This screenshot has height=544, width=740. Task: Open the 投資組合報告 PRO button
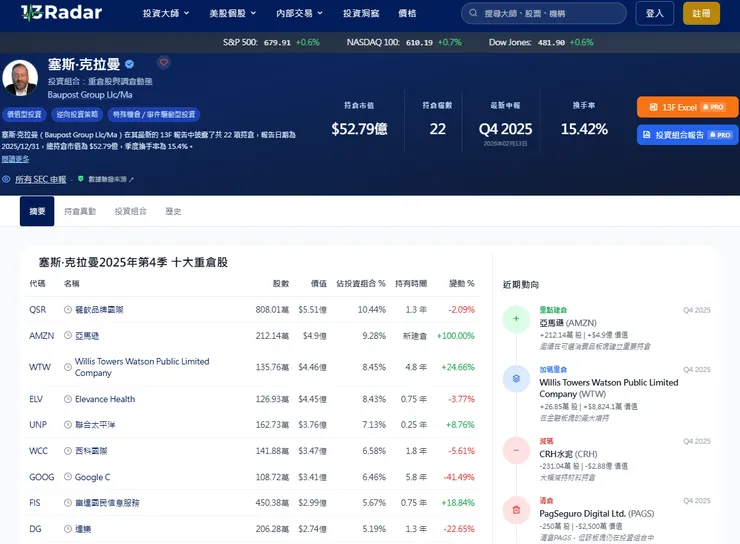click(x=688, y=135)
